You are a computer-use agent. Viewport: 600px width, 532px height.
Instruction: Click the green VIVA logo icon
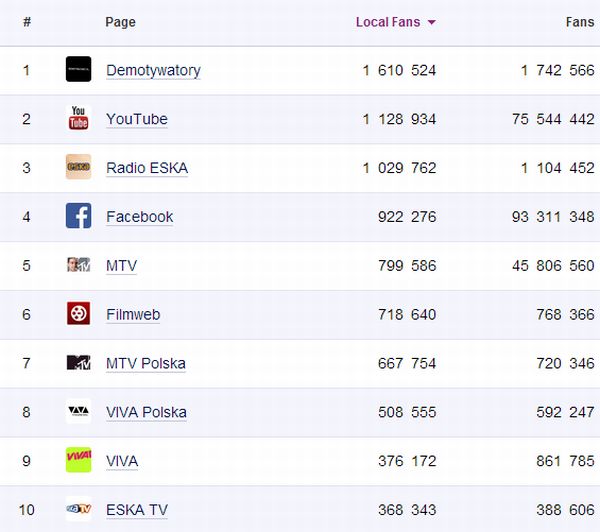click(x=78, y=460)
